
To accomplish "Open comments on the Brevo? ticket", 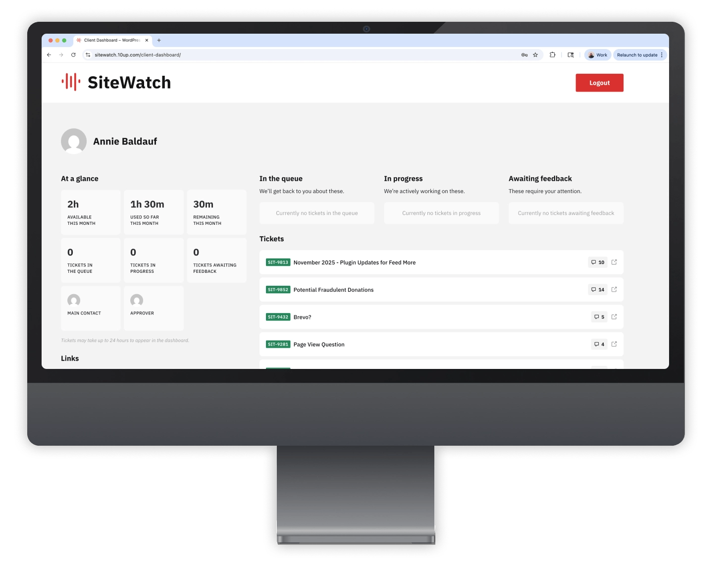I will [599, 316].
